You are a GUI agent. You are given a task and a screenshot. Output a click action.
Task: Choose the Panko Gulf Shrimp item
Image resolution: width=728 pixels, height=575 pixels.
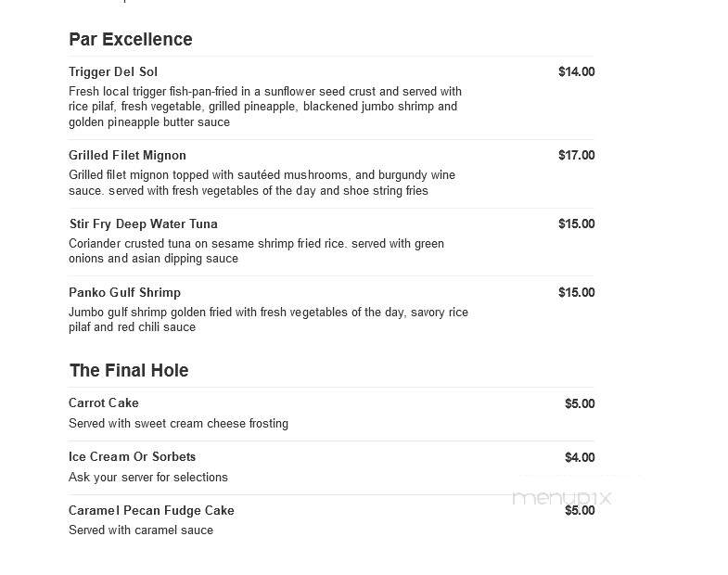125,293
